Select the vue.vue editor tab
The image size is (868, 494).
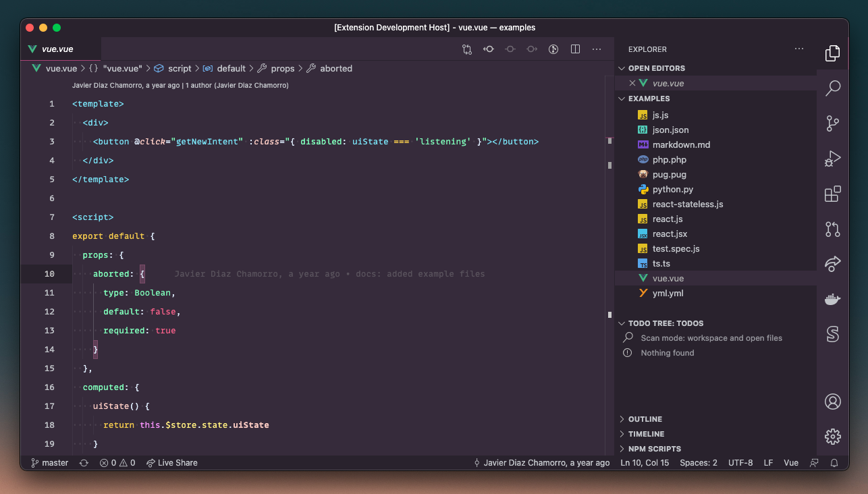click(x=61, y=49)
